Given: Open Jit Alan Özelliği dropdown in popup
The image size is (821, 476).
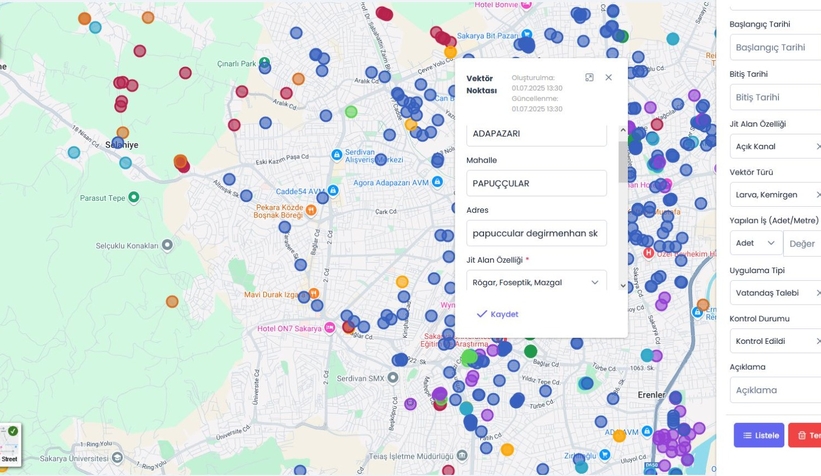Looking at the screenshot, I should tap(536, 283).
